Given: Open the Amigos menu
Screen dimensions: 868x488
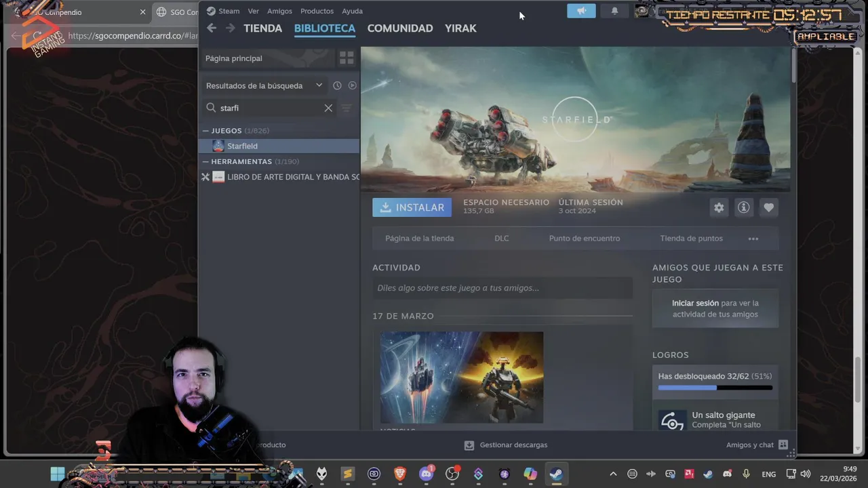Looking at the screenshot, I should pos(279,11).
